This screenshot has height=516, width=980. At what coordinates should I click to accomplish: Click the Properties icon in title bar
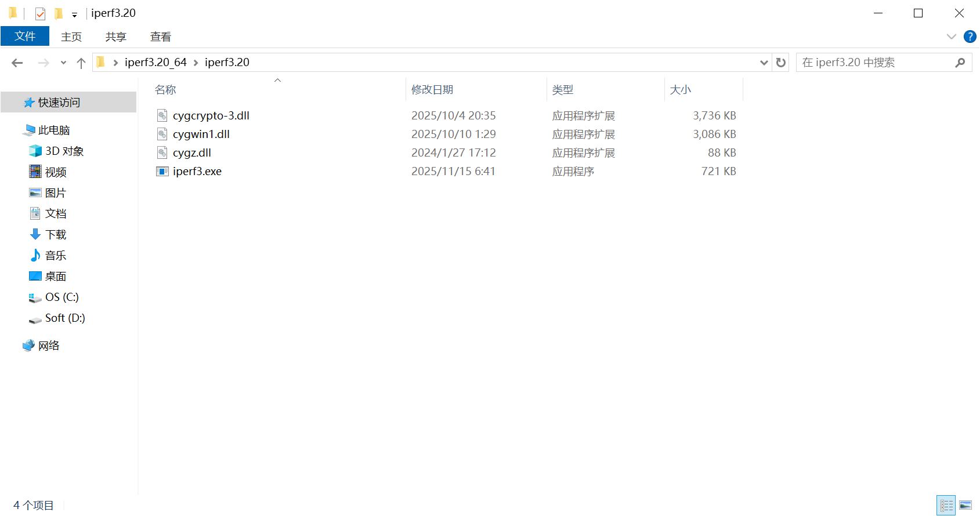40,13
